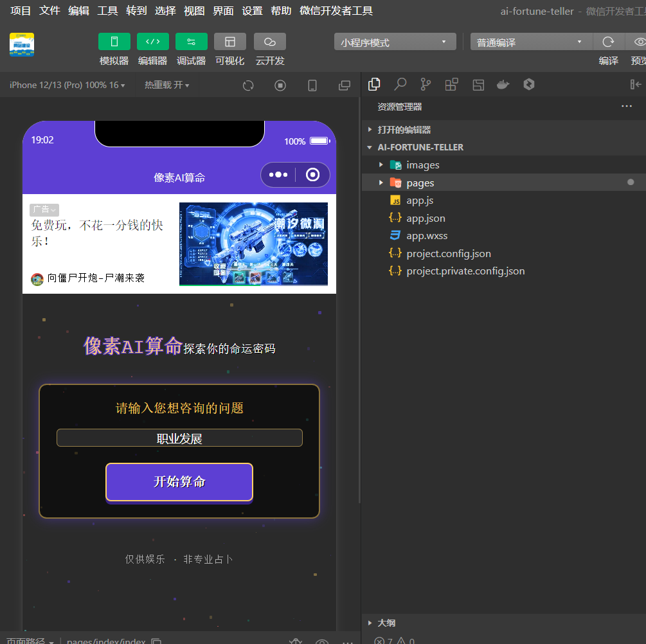Open the hexagon plugin icon in sidebar
This screenshot has height=644, width=646.
pyautogui.click(x=529, y=84)
